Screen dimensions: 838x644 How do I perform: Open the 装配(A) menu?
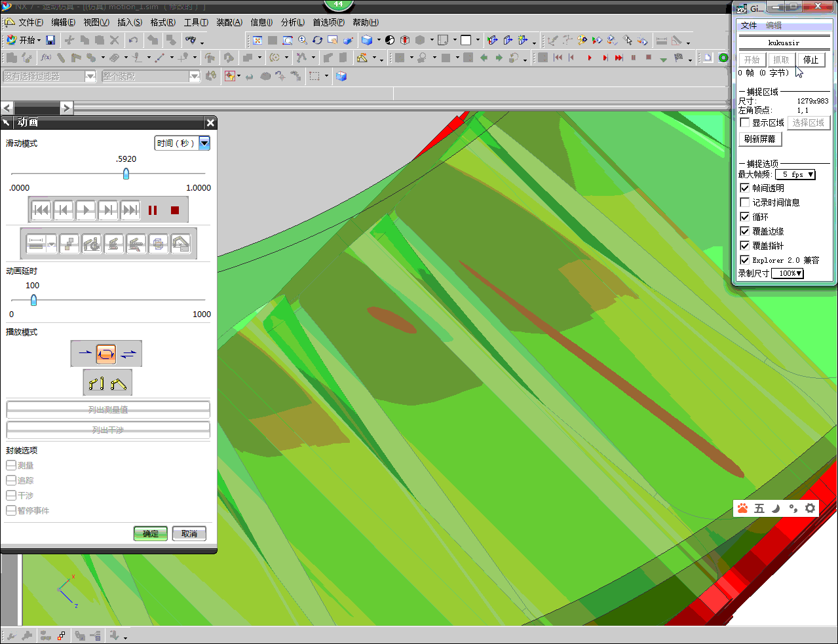pos(229,22)
